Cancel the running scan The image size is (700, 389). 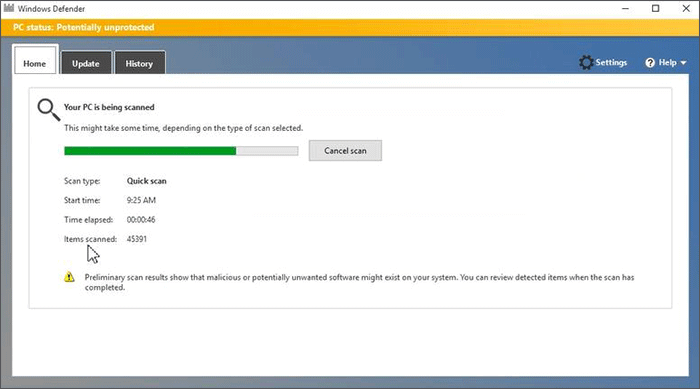point(345,151)
